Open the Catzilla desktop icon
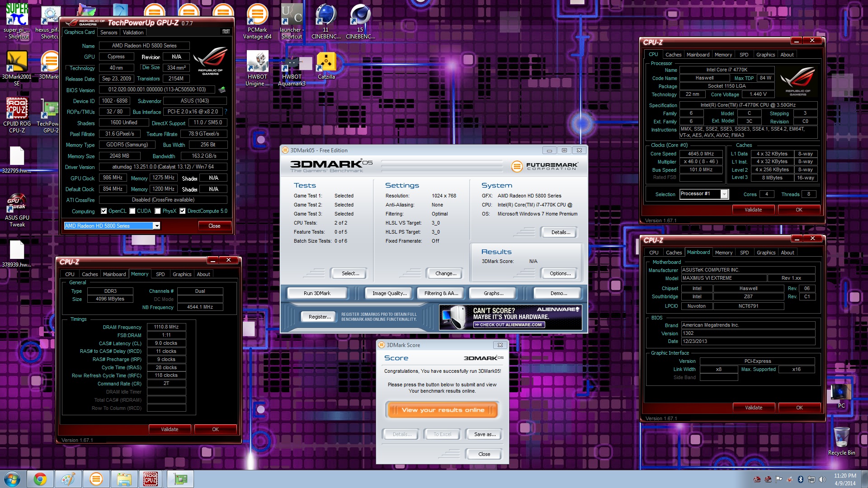868x488 pixels. pyautogui.click(x=326, y=66)
